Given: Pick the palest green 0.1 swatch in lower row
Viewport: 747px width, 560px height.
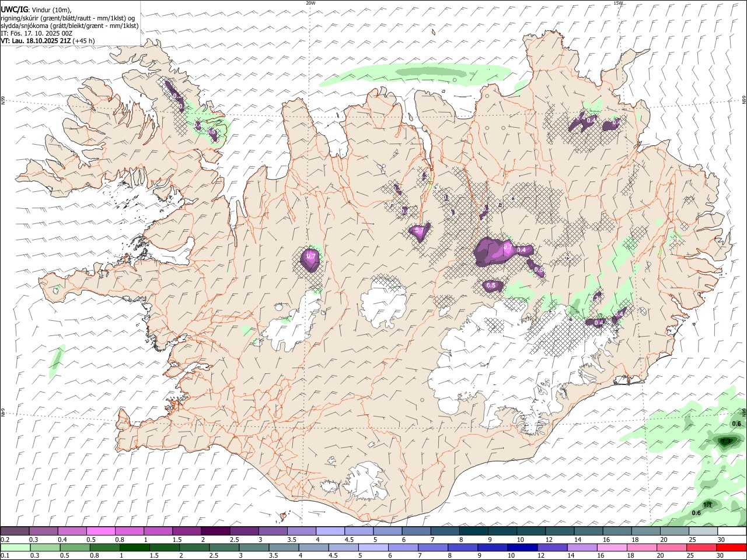Looking at the screenshot, I should [15, 547].
